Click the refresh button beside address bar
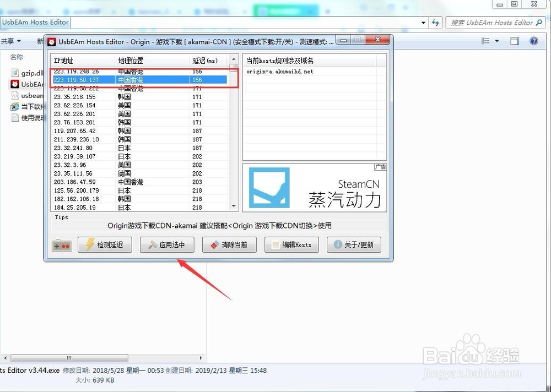 pyautogui.click(x=435, y=23)
